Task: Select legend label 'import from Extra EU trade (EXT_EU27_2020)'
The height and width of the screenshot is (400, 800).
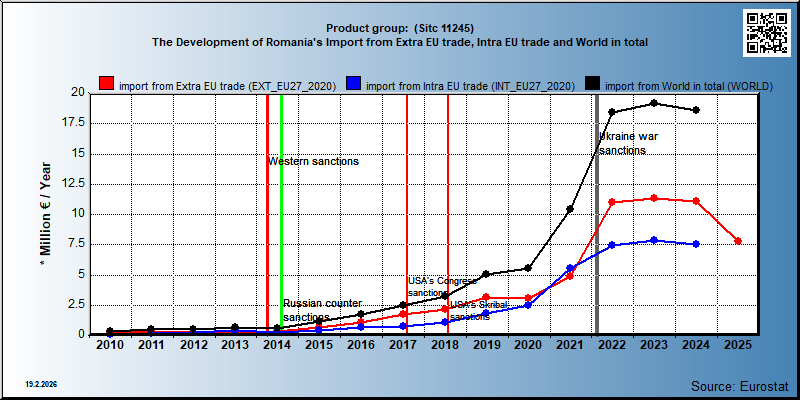Action: click(228, 86)
